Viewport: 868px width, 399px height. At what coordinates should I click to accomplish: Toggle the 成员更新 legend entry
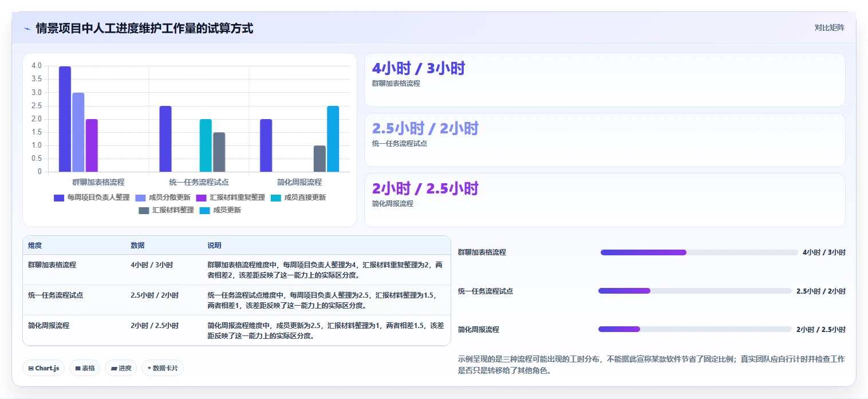[x=220, y=210]
